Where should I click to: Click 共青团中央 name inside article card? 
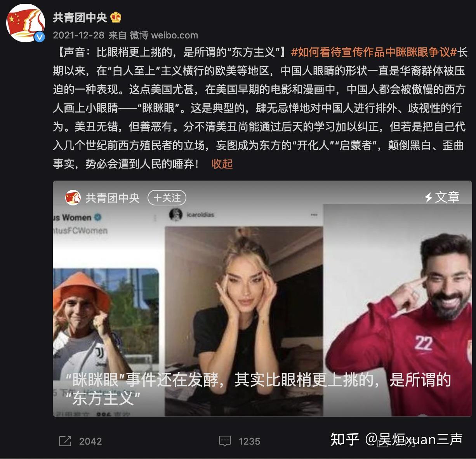pyautogui.click(x=112, y=198)
